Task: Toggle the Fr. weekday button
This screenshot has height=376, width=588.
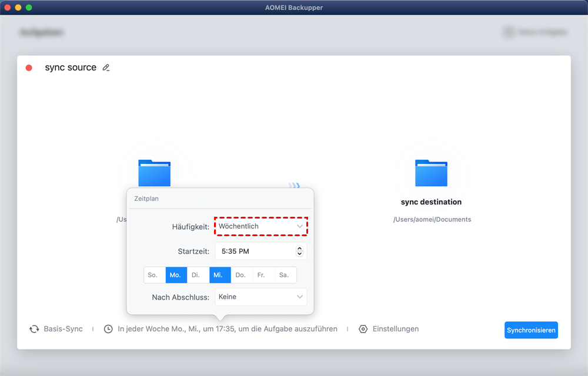Action: pyautogui.click(x=263, y=275)
